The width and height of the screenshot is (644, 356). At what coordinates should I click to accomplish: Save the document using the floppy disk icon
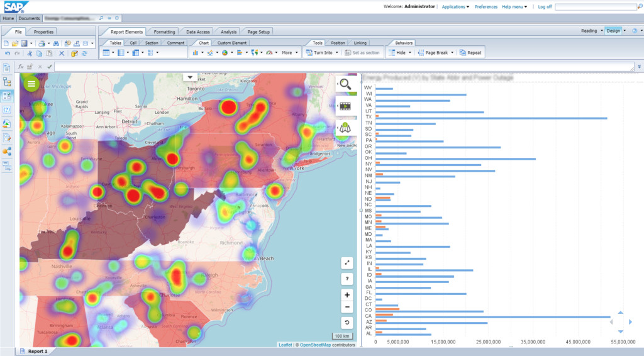[x=25, y=43]
